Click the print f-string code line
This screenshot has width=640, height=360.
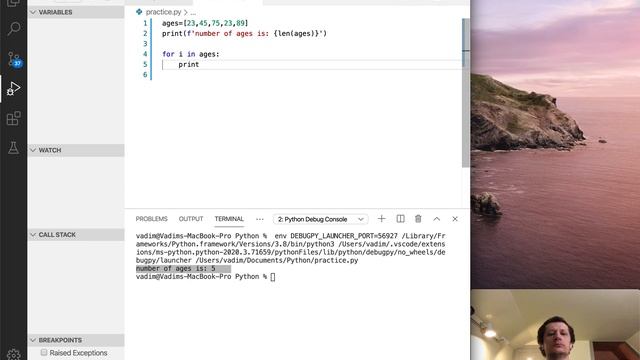[244, 33]
